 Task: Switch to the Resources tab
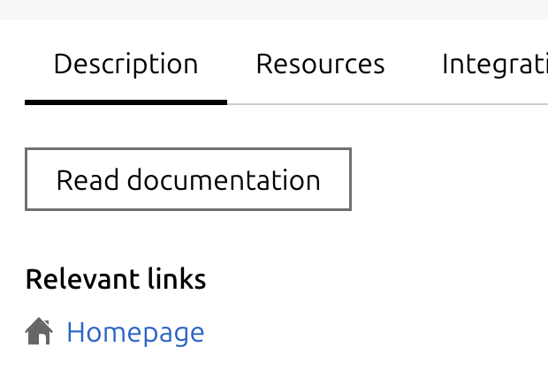coord(320,64)
